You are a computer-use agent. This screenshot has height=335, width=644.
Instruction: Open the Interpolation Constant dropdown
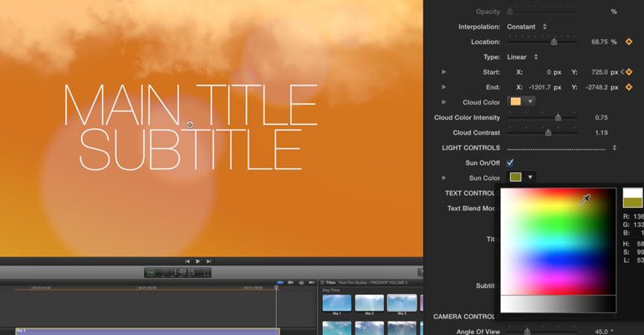pos(527,27)
